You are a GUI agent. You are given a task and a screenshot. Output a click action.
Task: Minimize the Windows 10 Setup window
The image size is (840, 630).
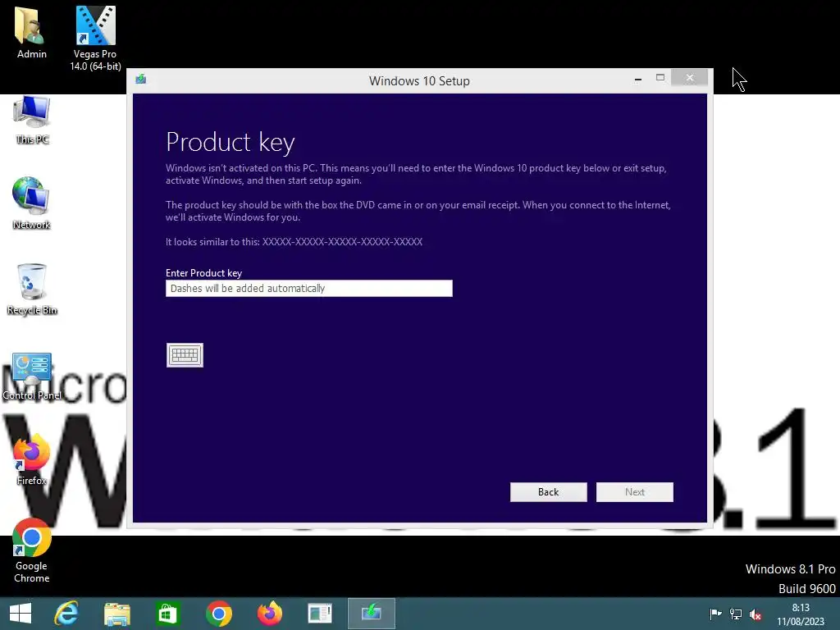click(x=638, y=78)
